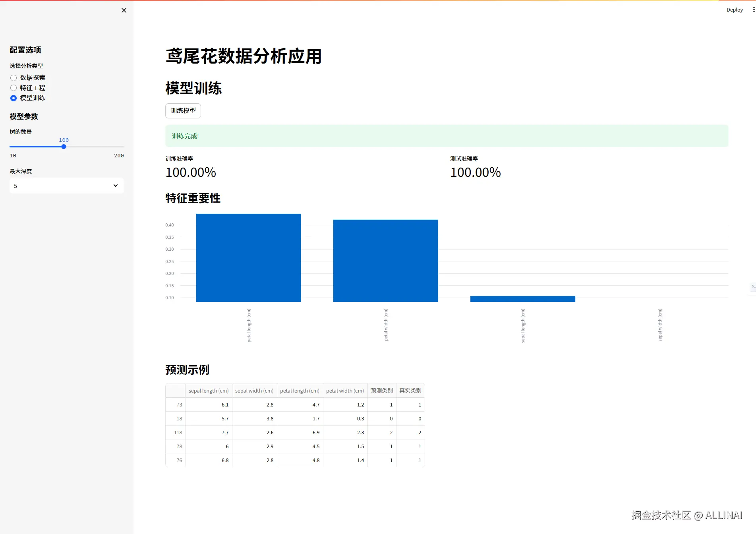The width and height of the screenshot is (756, 534).
Task: Select row index 118 in the table
Action: coord(176,432)
